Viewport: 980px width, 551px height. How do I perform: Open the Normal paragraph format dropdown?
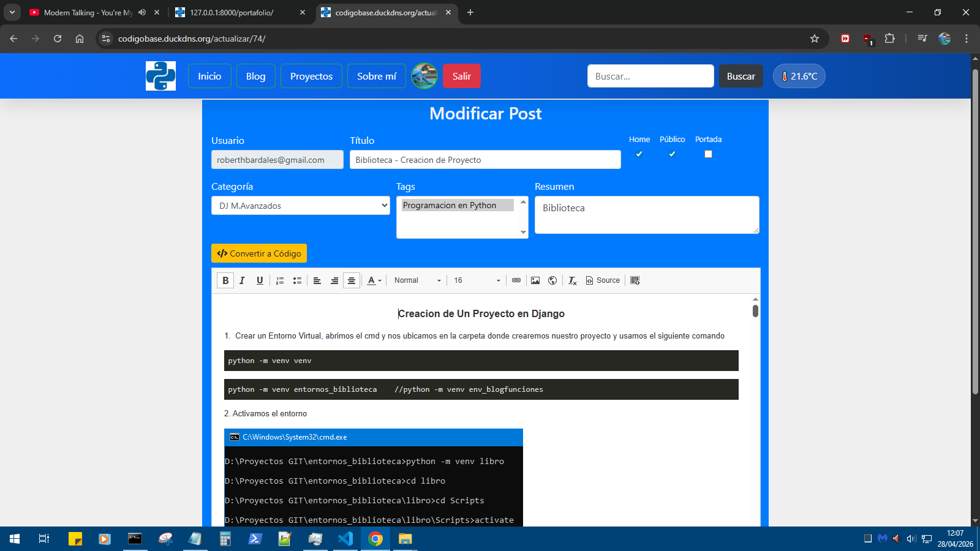(417, 280)
